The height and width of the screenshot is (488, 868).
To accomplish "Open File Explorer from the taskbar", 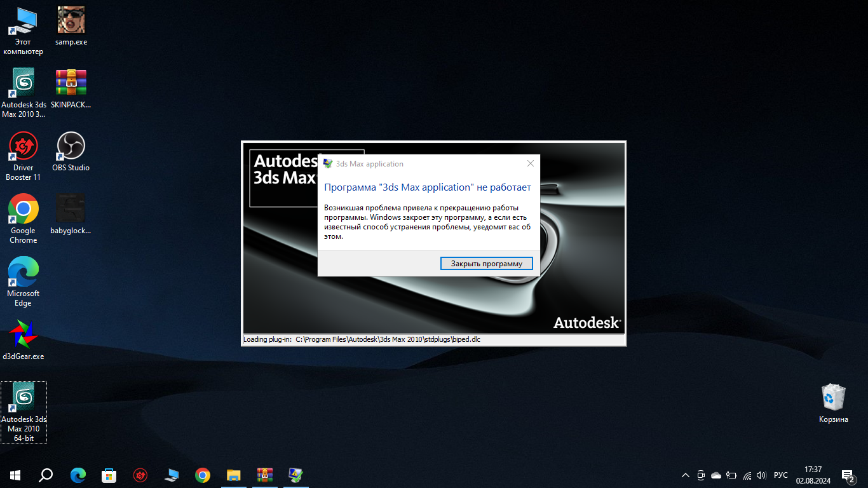I will click(x=234, y=475).
